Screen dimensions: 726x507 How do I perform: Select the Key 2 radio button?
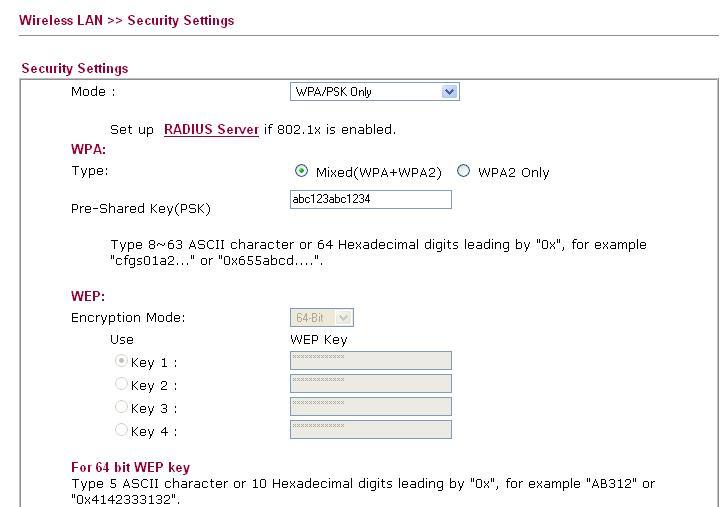click(x=122, y=385)
